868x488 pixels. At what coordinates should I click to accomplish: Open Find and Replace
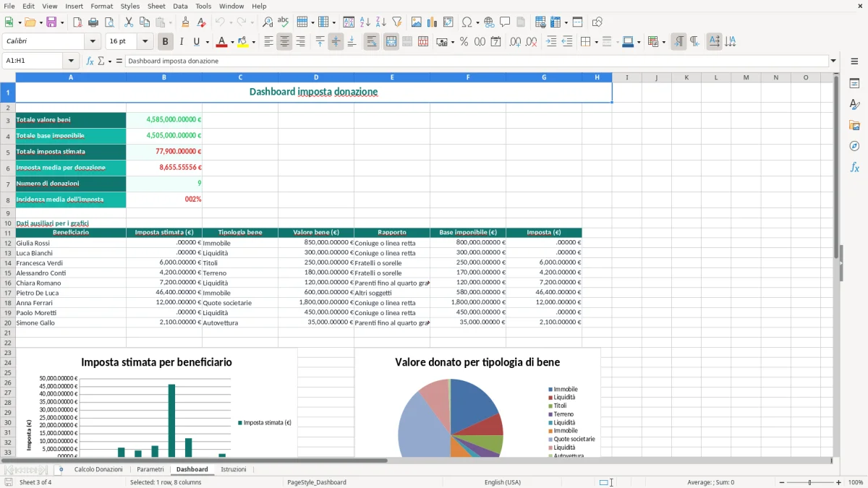[268, 22]
